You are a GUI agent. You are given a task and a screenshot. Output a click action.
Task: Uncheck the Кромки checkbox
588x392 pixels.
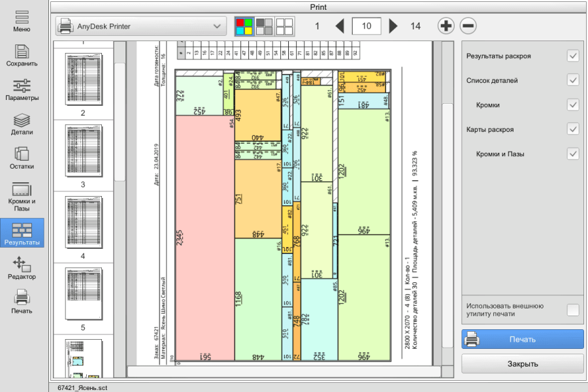[x=572, y=105]
